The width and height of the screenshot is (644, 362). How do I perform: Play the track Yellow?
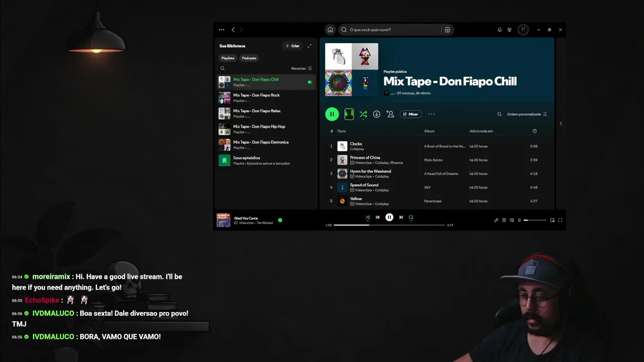[356, 199]
